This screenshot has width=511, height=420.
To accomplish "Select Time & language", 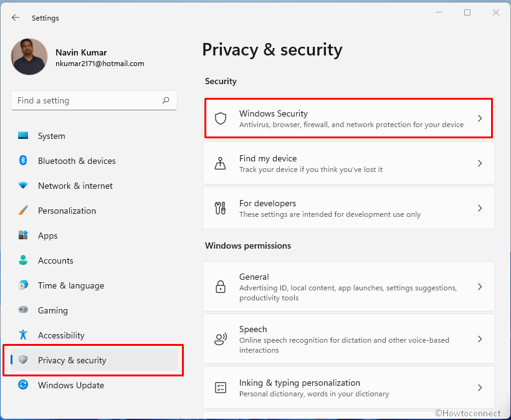I will [x=94, y=285].
